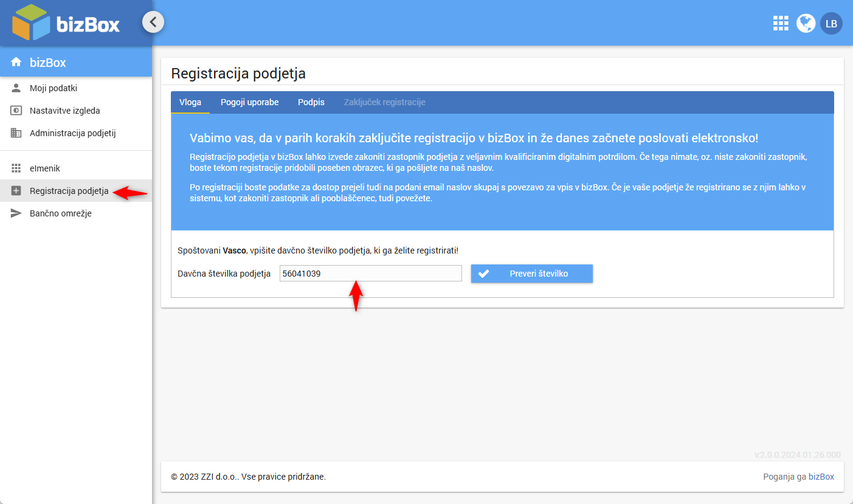This screenshot has width=853, height=504.
Task: Click the grid icon next to eImenik
Action: coord(16,168)
